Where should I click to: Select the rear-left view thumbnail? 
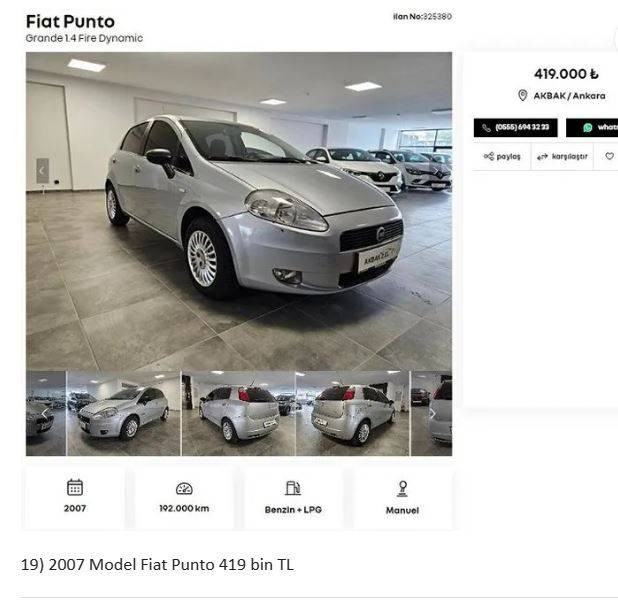point(238,413)
